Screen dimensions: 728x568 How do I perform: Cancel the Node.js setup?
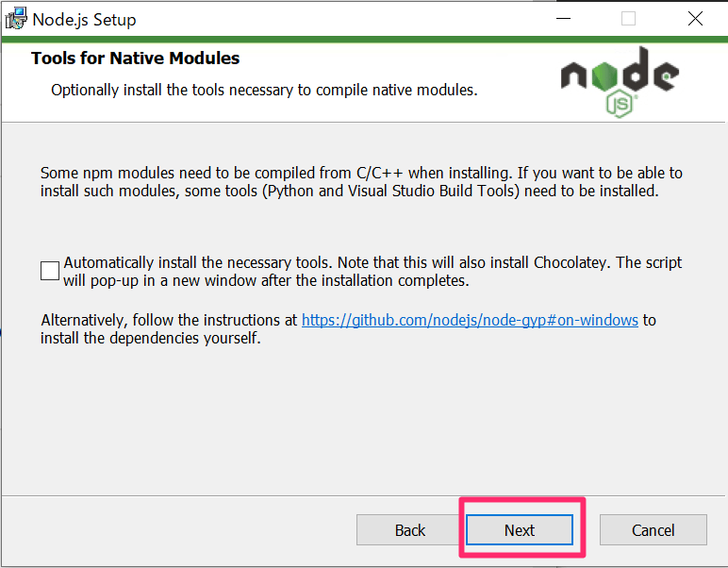(654, 530)
